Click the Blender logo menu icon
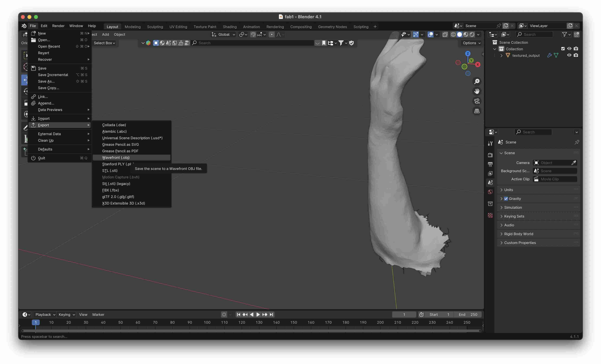The image size is (601, 364). [x=24, y=26]
